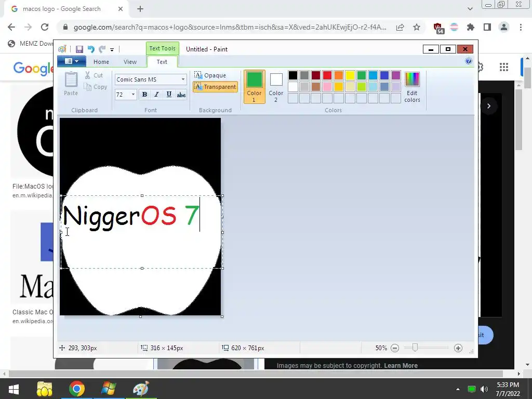Choose the purple color swatch
The width and height of the screenshot is (532, 399).
click(395, 75)
